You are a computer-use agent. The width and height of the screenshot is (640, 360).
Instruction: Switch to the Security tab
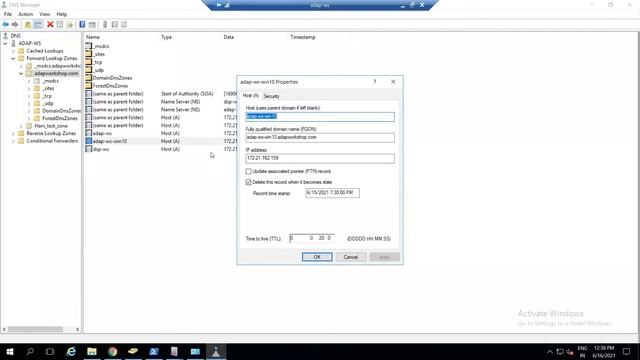271,96
